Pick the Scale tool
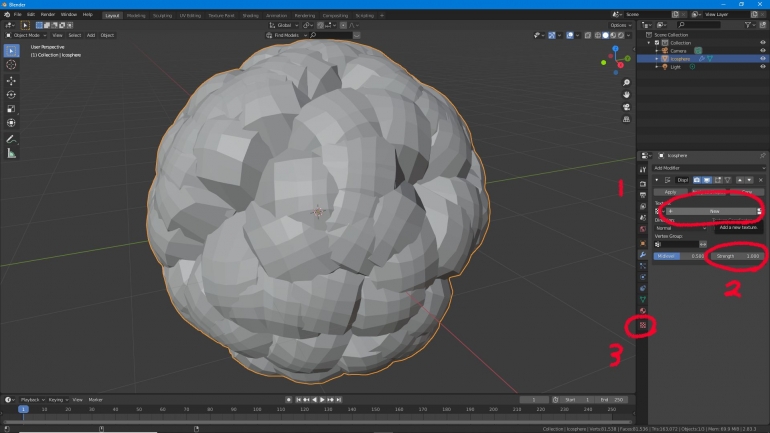Screen dimensions: 770x433 pyautogui.click(x=11, y=109)
